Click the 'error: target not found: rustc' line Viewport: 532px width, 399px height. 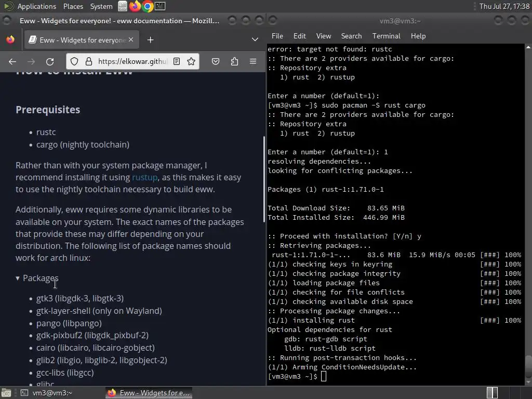pyautogui.click(x=330, y=49)
